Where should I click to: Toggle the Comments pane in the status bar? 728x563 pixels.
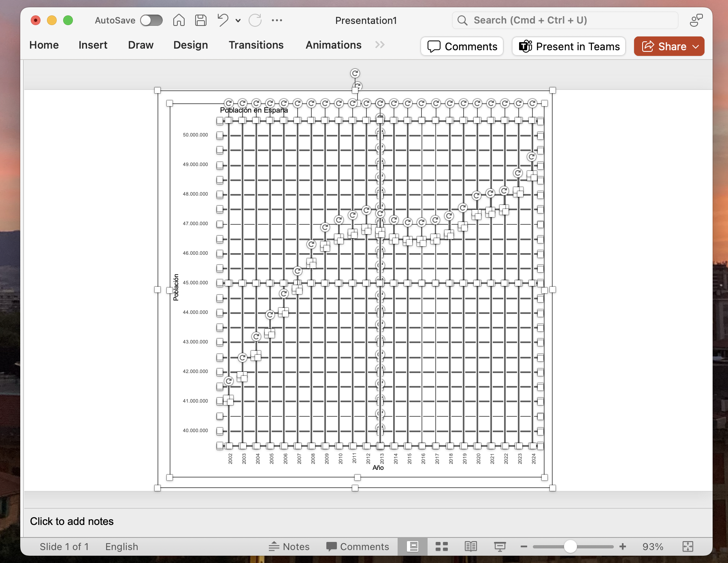357,546
